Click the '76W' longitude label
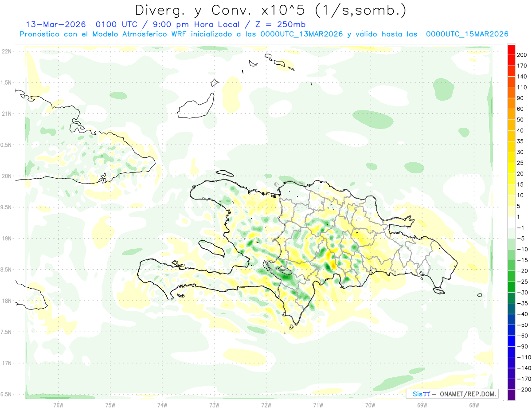The height and width of the screenshot is (411, 532). point(58,405)
